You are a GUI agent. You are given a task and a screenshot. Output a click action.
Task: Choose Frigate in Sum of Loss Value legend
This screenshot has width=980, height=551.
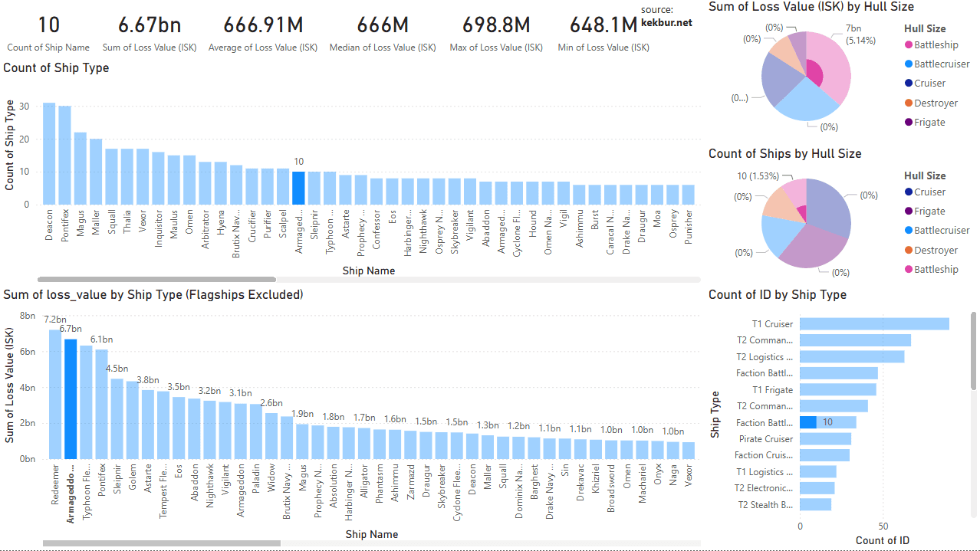[x=929, y=123]
